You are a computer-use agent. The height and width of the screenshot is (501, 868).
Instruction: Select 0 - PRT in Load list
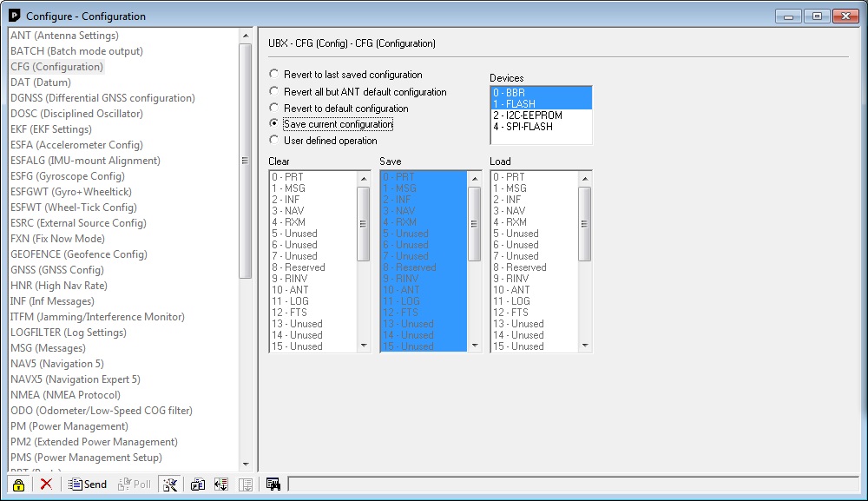(534, 177)
